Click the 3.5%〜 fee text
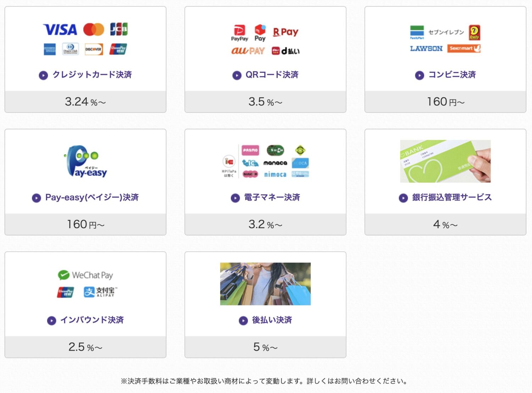532x393 pixels. (265, 102)
